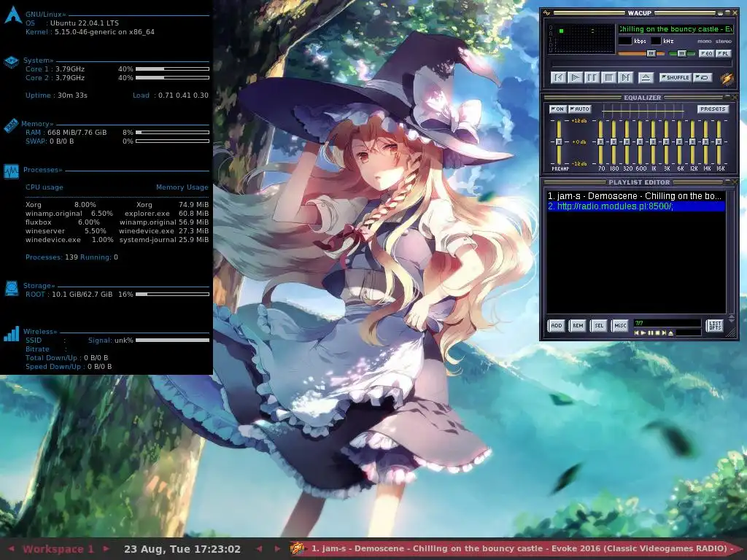Click the equalizer response graph

[643, 111]
